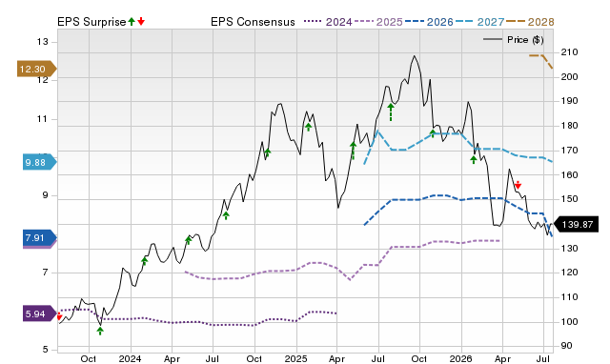Click the brown 2028 consensus dashed line
610x364 pixels.
point(541,61)
